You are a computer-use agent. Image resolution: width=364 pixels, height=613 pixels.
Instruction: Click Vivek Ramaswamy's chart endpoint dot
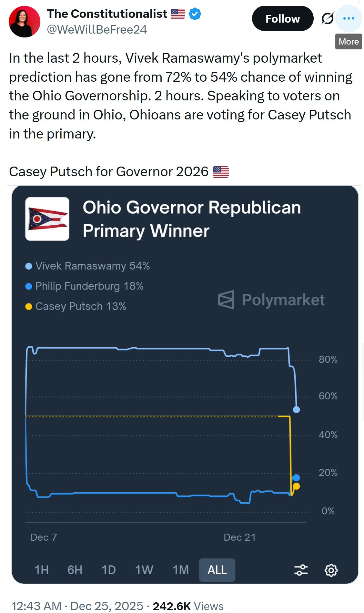click(x=296, y=410)
